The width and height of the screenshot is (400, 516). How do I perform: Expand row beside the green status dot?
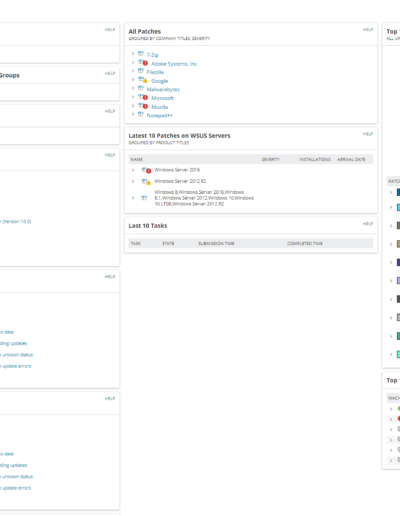391,409
